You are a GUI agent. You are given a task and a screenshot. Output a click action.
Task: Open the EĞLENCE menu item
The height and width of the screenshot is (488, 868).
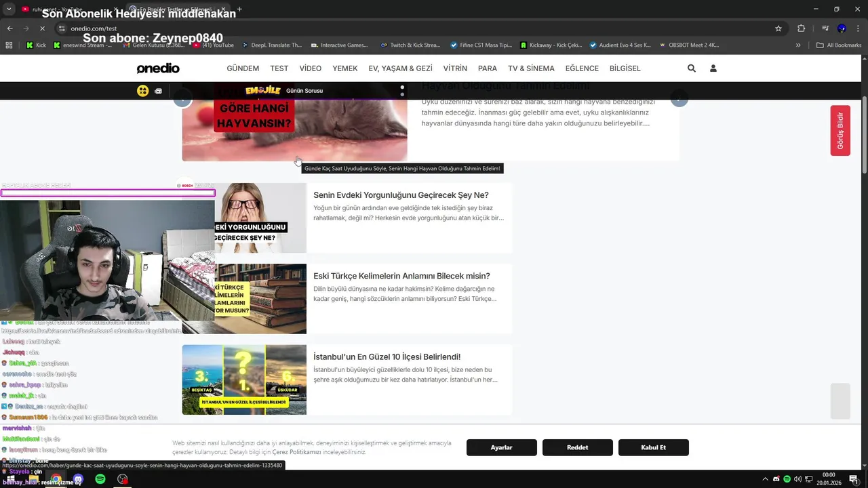tap(582, 68)
